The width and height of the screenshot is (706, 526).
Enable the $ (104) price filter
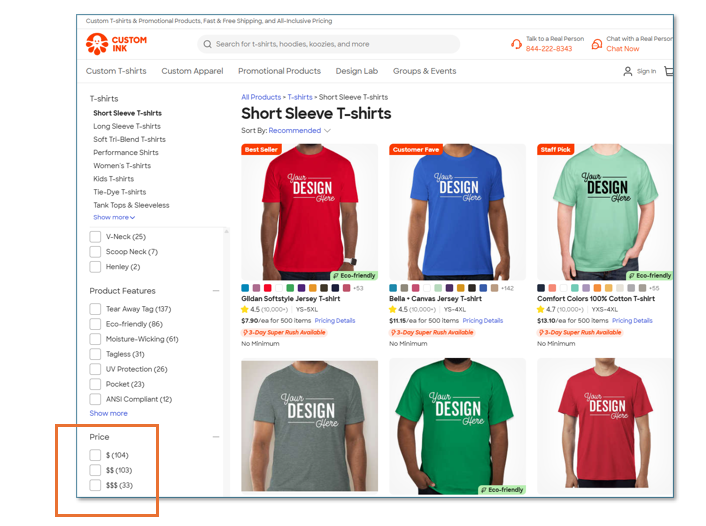[96, 455]
